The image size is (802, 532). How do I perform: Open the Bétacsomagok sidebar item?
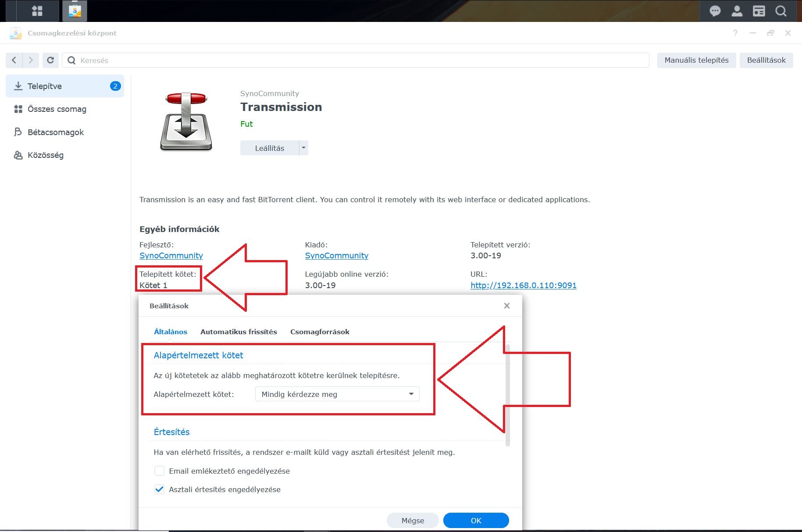coord(65,132)
